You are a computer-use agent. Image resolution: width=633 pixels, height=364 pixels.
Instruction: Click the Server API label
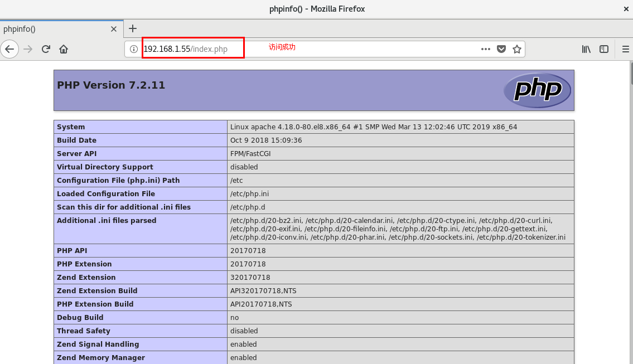77,153
